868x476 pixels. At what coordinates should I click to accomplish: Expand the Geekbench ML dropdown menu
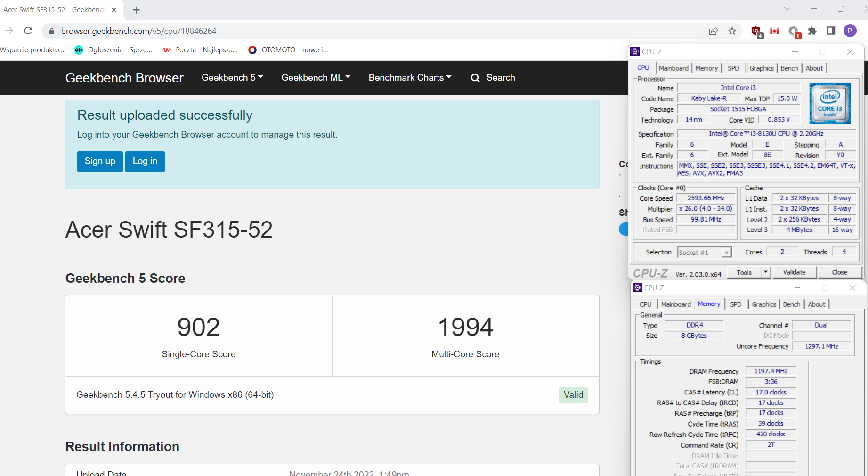click(316, 78)
